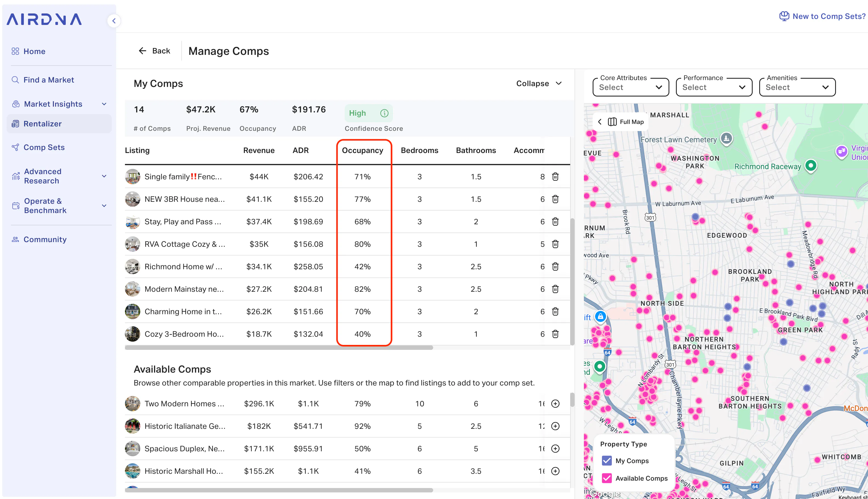
Task: Click My Comps horizontal scrollbar
Action: click(x=279, y=348)
